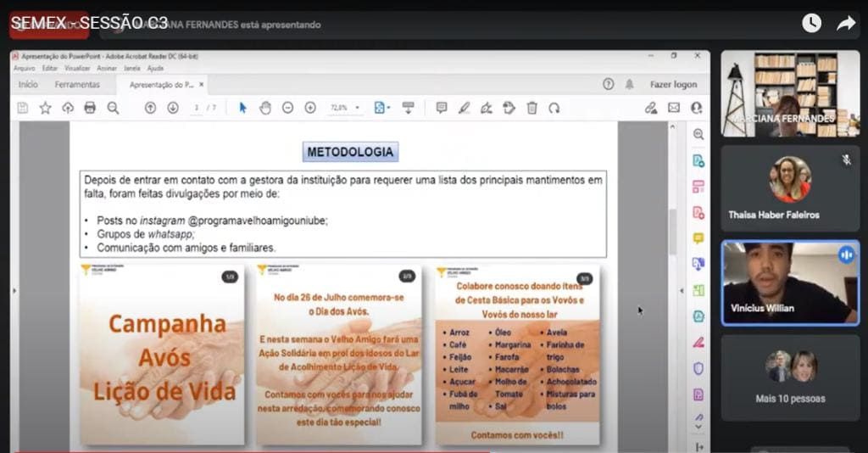Open the Editar menu

point(50,68)
